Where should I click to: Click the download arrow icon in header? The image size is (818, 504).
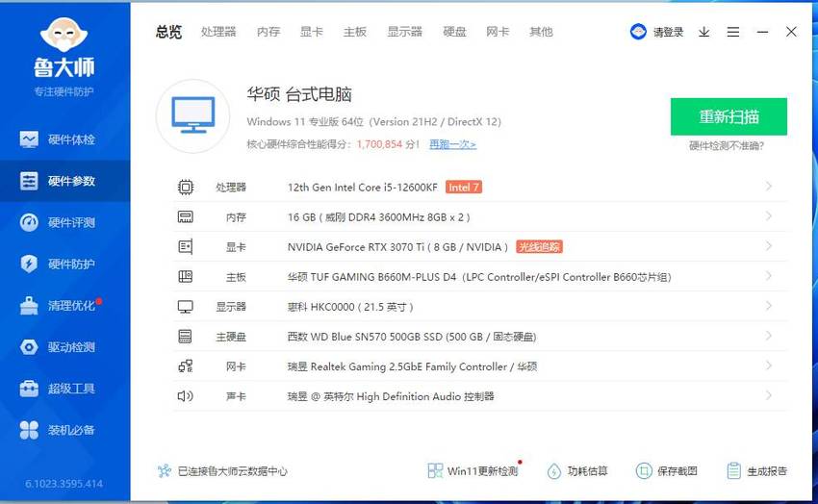[703, 33]
